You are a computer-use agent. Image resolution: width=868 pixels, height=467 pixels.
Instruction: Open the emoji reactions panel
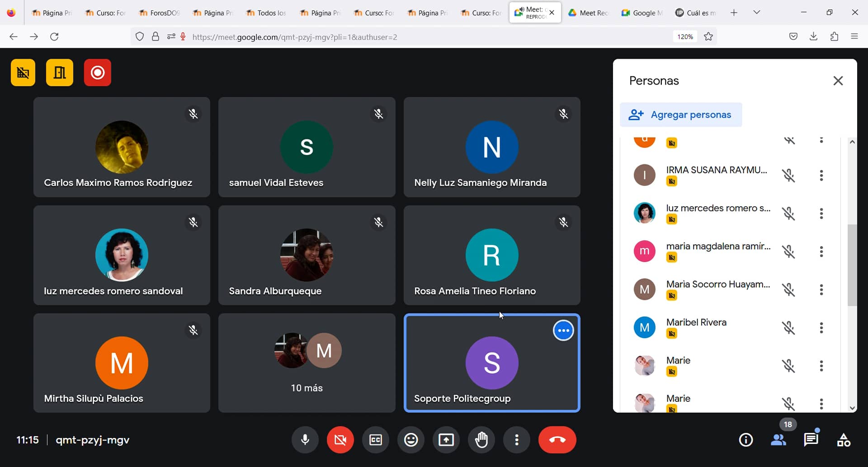coord(410,439)
